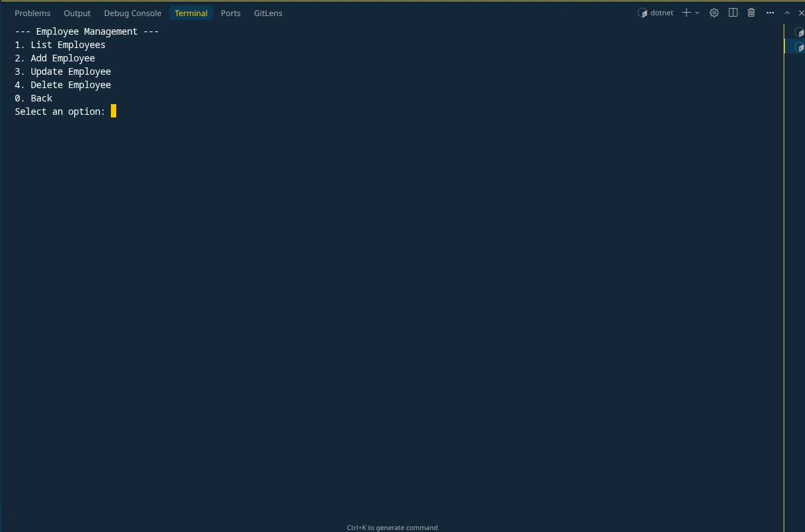Select the highlighted dotnet terminal in the sidebar
The width and height of the screenshot is (805, 532).
click(x=799, y=46)
